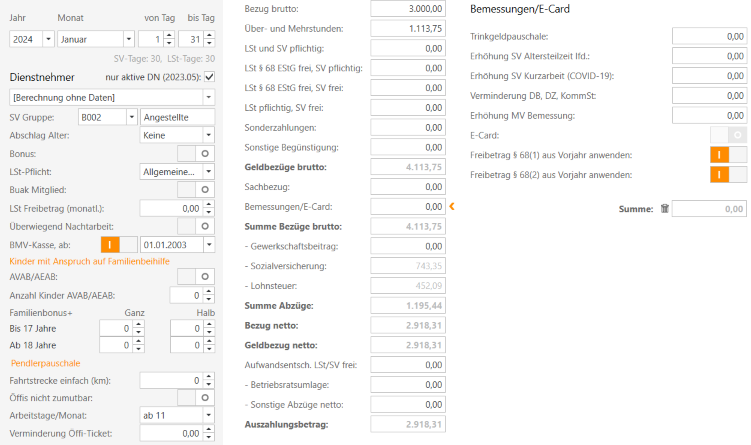
Task: Click Verminderung DB, DZ, KommSt field
Action: [x=709, y=95]
